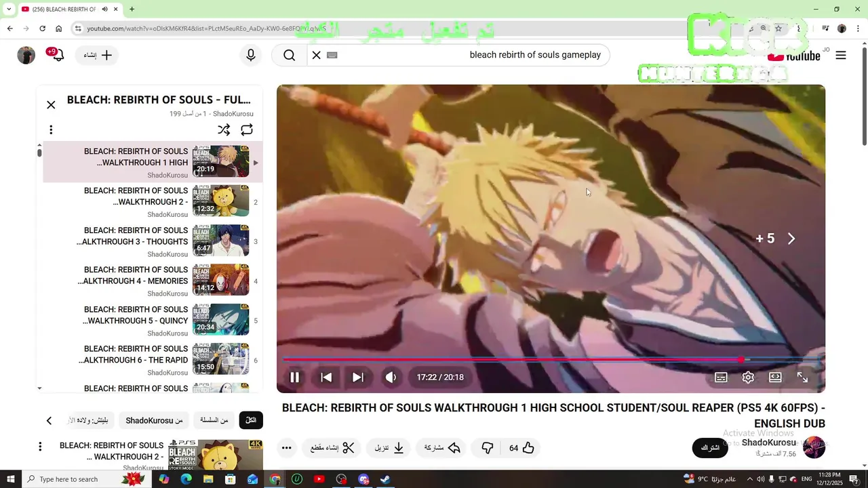Open on-screen keyboard icon in search box
Viewport: 868px width, 488px height.
click(332, 55)
